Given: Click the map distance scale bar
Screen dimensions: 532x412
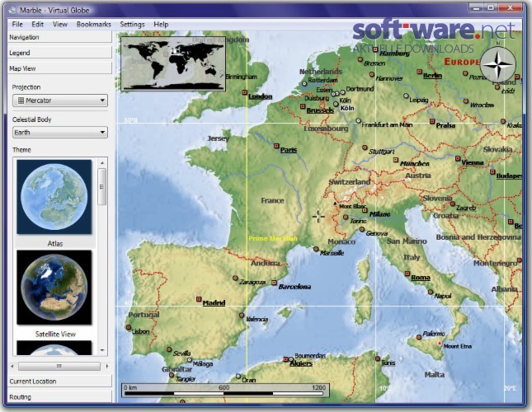Looking at the screenshot, I should click(x=225, y=390).
